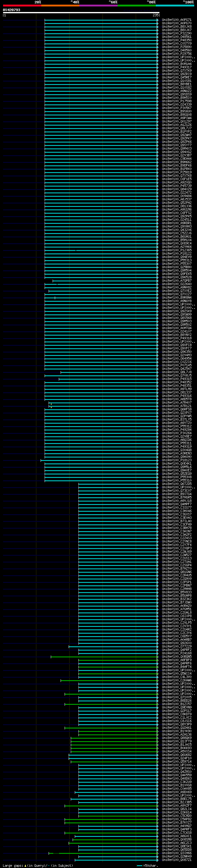Select the UniRef100_Q8L7J7 label
Screen dimensions: 197x868
176,128
